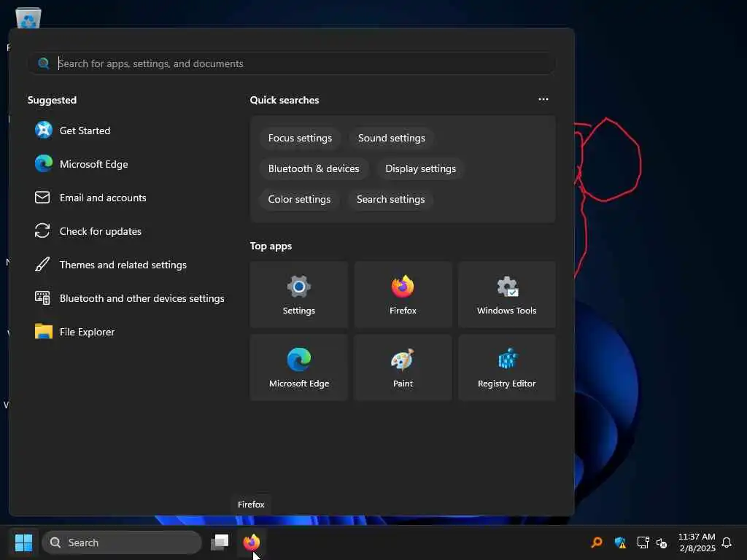Click the taskbar Search box
This screenshot has width=747, height=560.
(x=122, y=542)
